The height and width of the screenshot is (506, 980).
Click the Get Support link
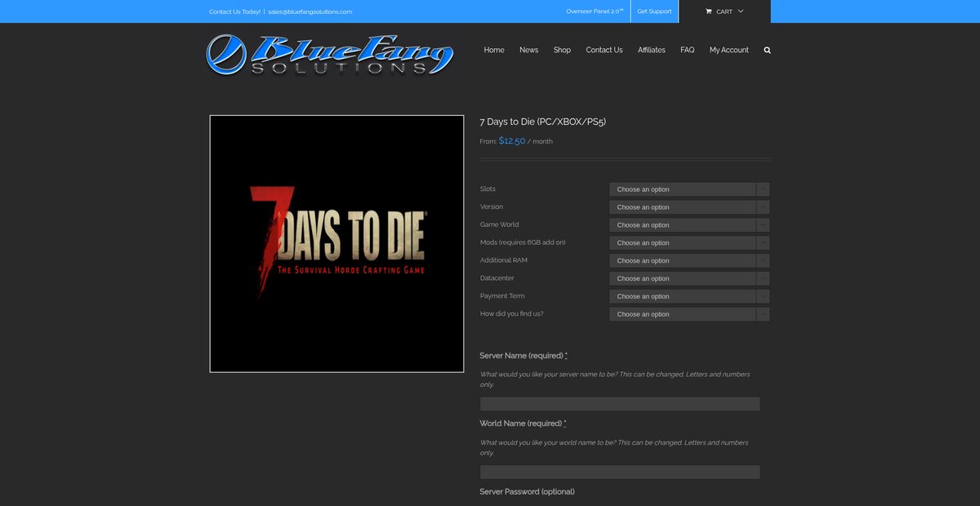coord(654,11)
